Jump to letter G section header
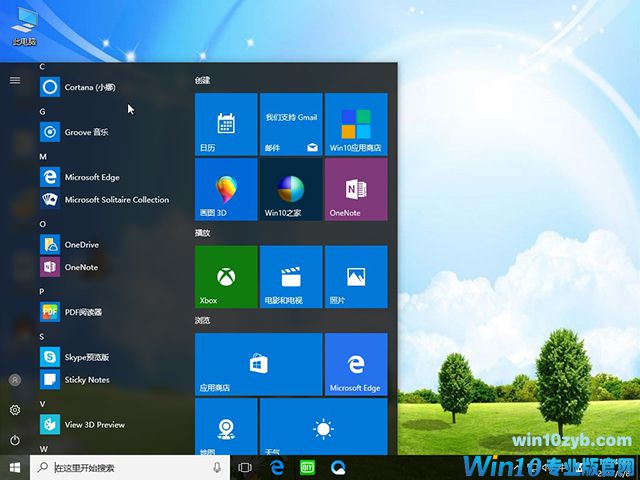The width and height of the screenshot is (640, 480). coord(42,111)
